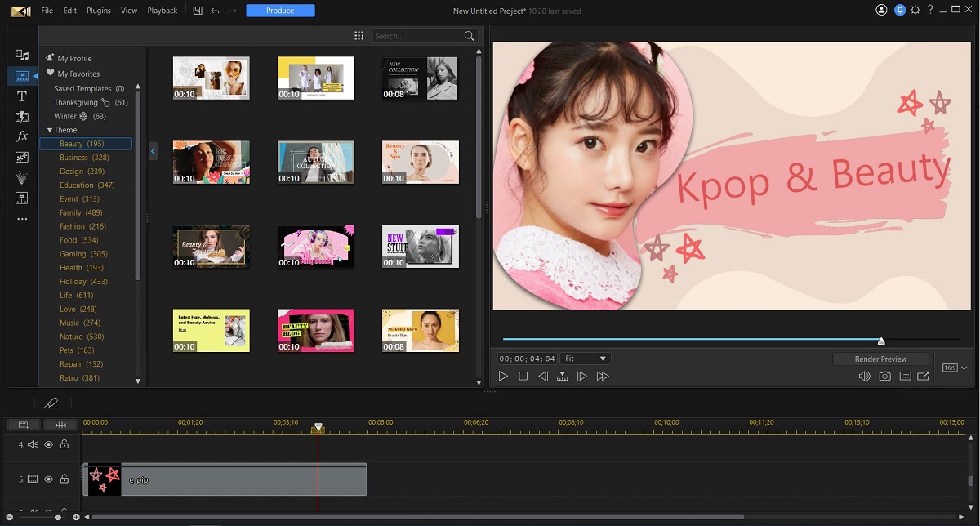Open preview quality/display options icon
Image resolution: width=980 pixels, height=526 pixels.
[905, 377]
